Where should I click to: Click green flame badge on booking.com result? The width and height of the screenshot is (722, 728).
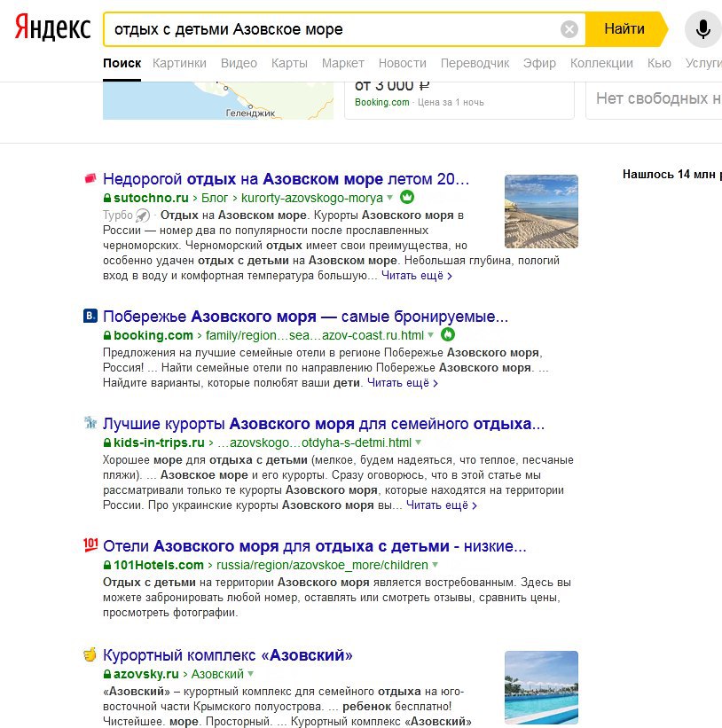[x=448, y=335]
